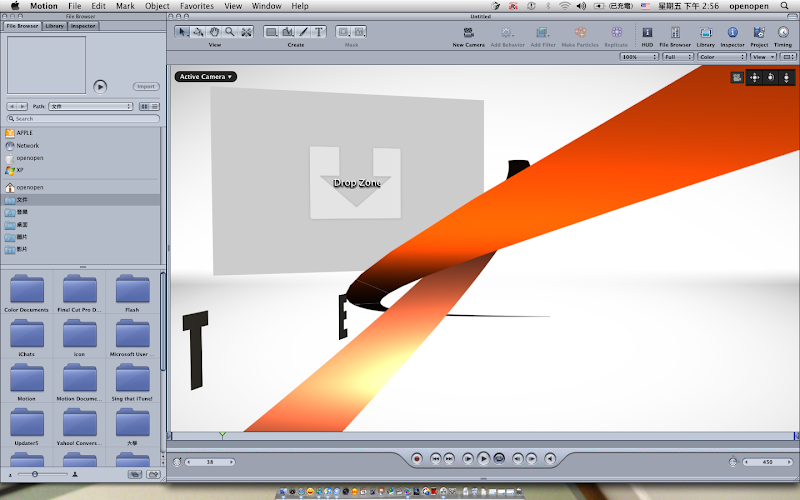Open the Favorites menu
The image size is (800, 500).
click(196, 6)
